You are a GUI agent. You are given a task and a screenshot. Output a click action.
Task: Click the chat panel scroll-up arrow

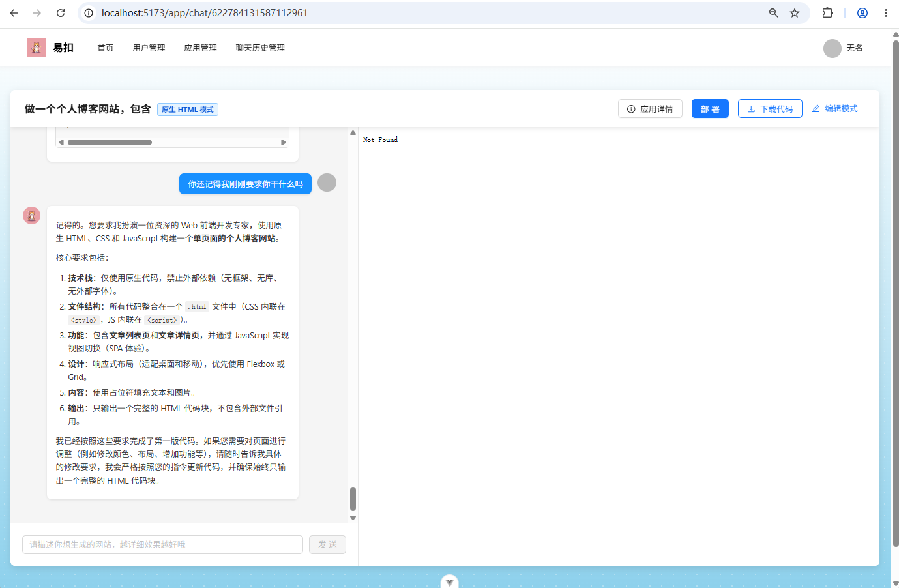pyautogui.click(x=353, y=132)
